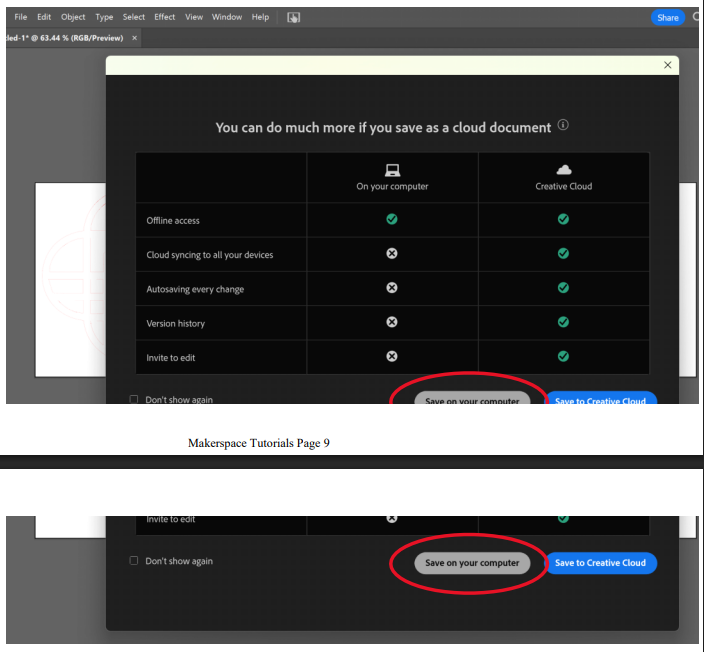Click the blue Share button

click(667, 17)
